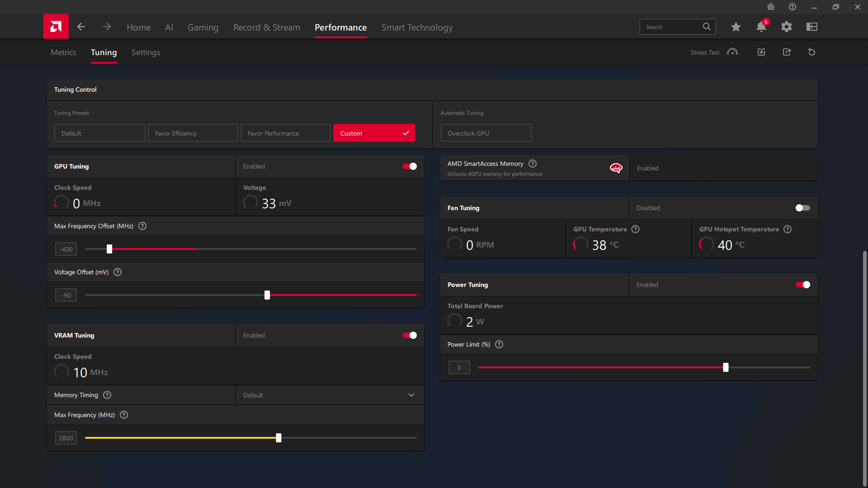Toggle VRAM Tuning switch off
Viewport: 868px width, 488px height.
click(x=410, y=335)
